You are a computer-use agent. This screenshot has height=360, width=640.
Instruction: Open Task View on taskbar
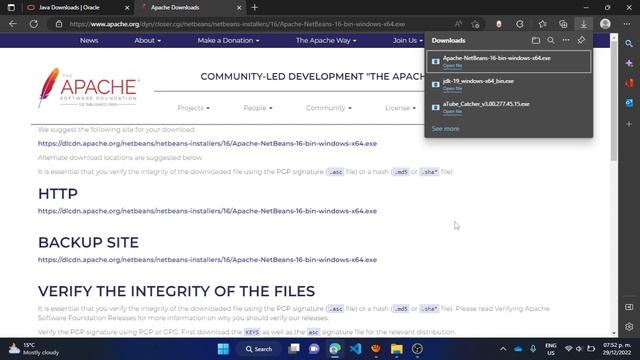coord(293,349)
